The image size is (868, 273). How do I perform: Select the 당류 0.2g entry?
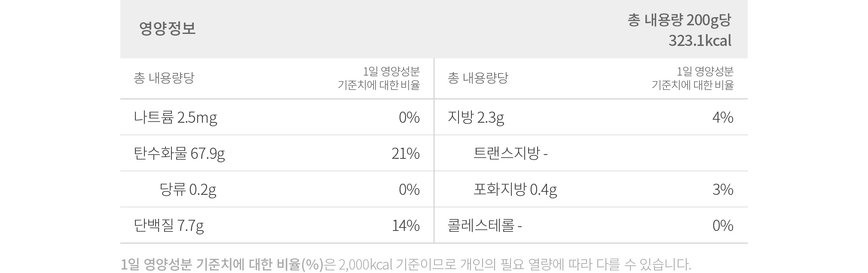tap(188, 189)
